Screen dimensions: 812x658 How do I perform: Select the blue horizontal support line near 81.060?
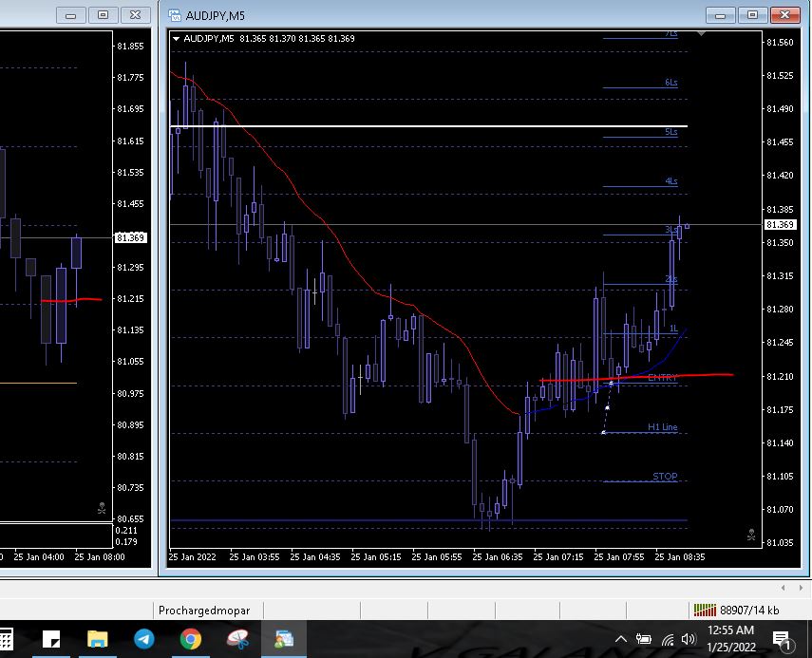click(x=428, y=519)
